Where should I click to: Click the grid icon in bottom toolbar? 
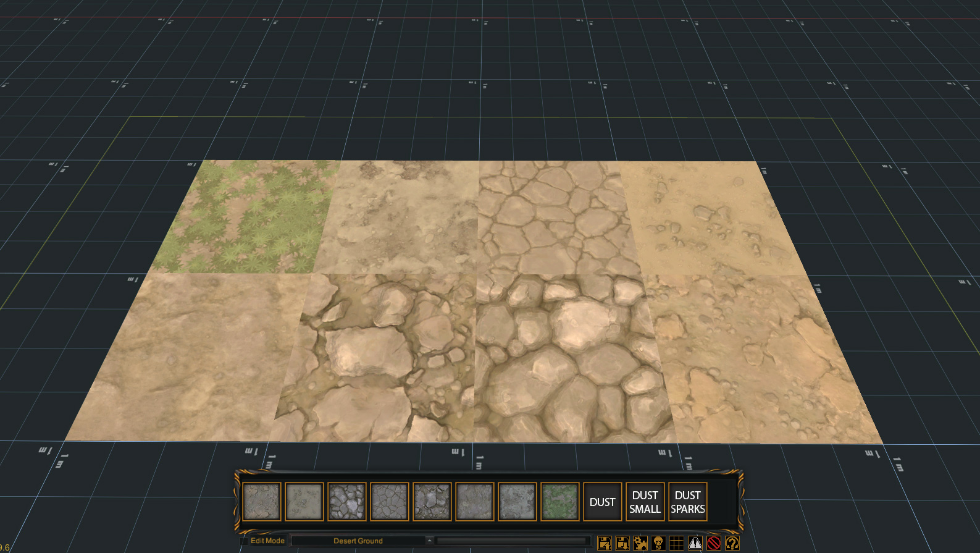click(x=677, y=543)
